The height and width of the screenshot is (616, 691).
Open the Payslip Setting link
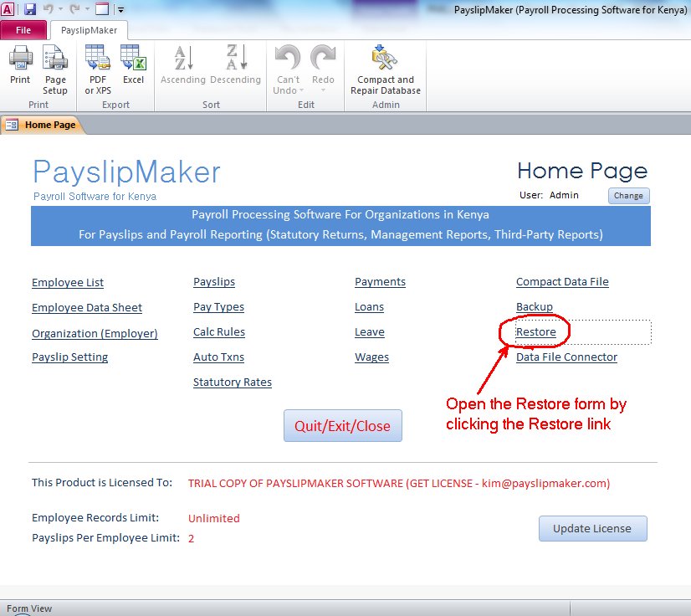(69, 357)
